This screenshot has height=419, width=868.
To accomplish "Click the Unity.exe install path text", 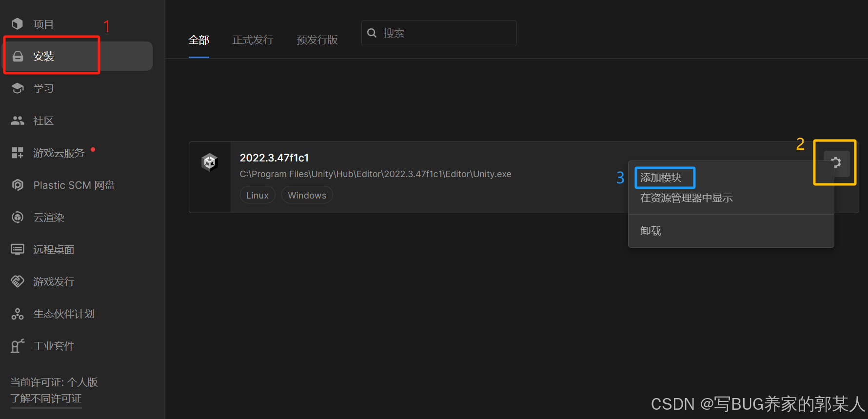I will tap(375, 174).
